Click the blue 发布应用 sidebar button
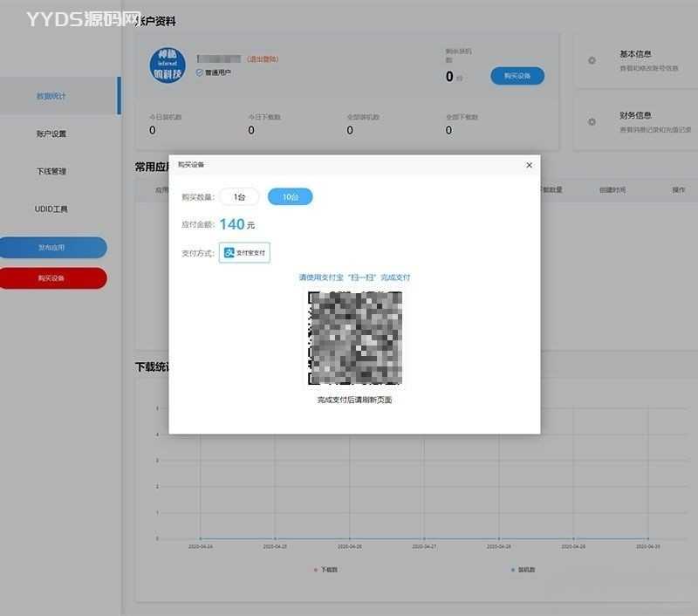 pos(52,247)
